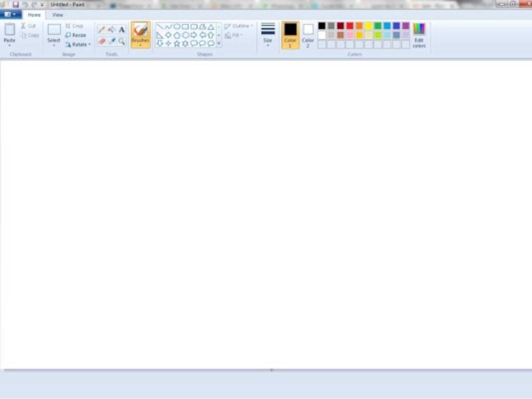Choose the Fill with color bucket tool

coord(111,30)
